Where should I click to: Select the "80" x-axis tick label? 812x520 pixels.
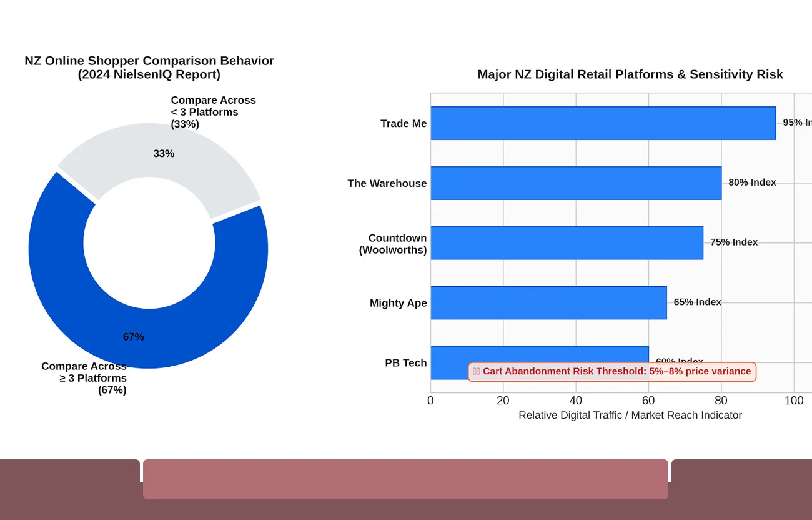coord(721,401)
